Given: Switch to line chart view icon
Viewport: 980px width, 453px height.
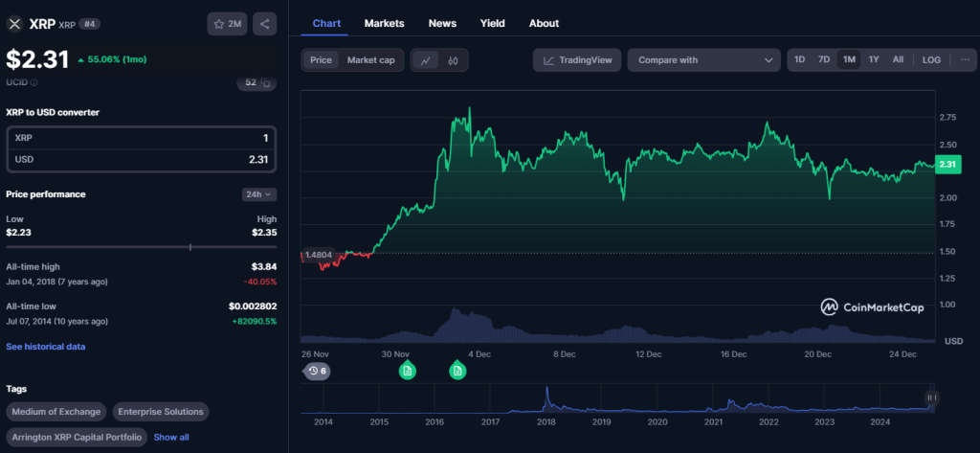Looking at the screenshot, I should click(426, 60).
